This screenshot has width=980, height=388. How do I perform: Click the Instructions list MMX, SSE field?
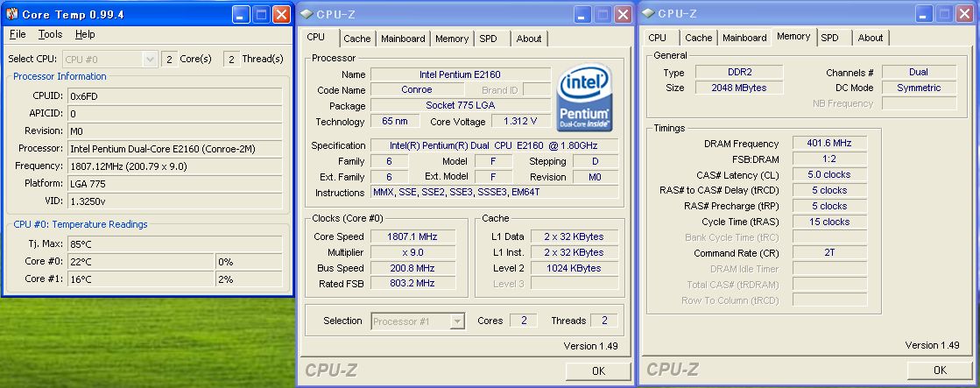494,193
